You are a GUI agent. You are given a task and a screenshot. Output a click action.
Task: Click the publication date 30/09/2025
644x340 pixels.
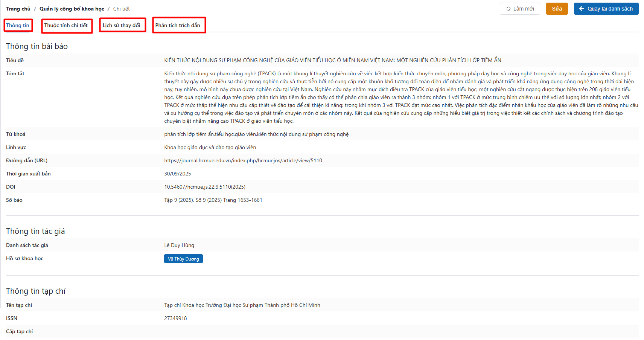(x=178, y=174)
